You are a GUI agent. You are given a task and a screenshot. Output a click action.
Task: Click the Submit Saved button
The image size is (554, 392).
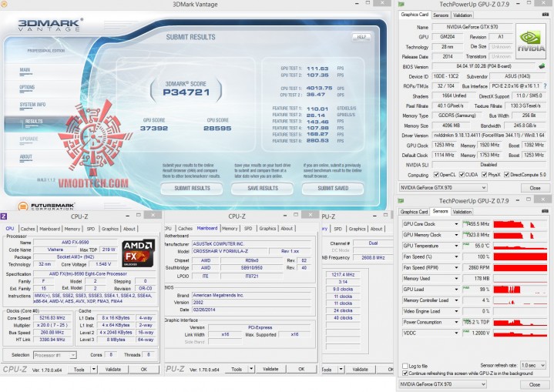click(333, 188)
